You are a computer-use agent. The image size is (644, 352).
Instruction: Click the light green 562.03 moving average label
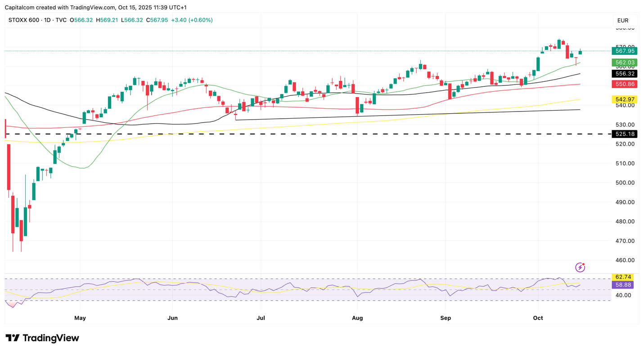624,62
